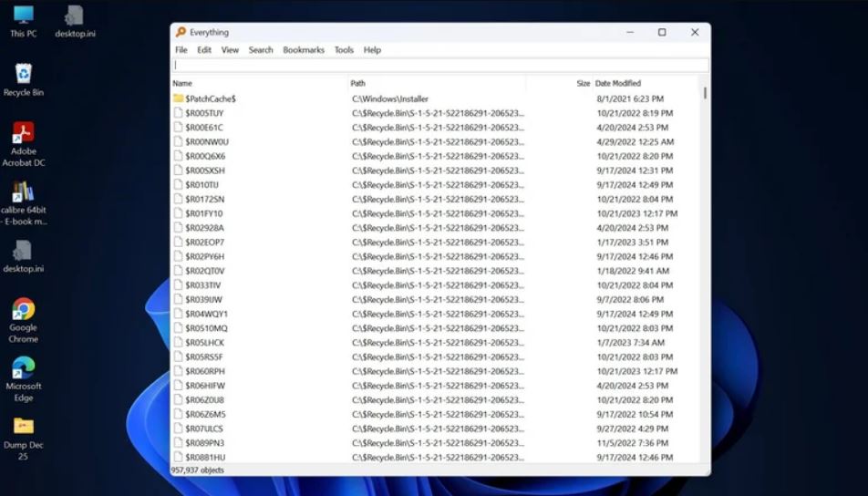
Task: Open the File menu
Action: (x=181, y=50)
